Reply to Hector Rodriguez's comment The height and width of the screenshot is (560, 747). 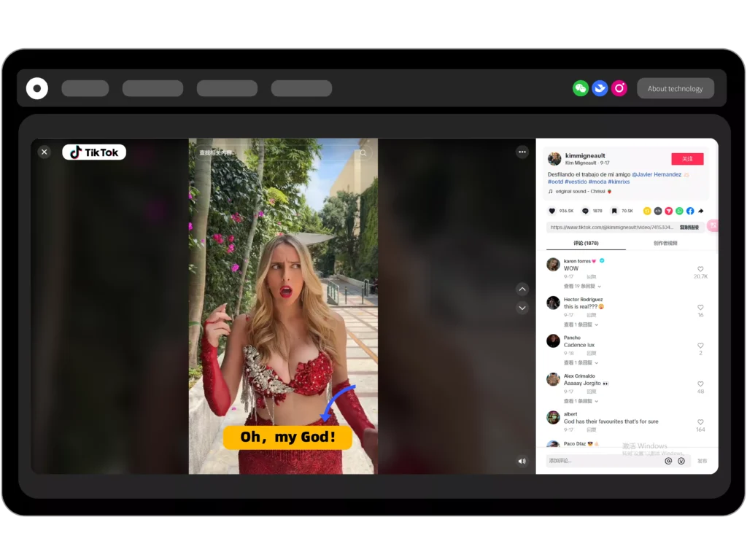(x=591, y=315)
